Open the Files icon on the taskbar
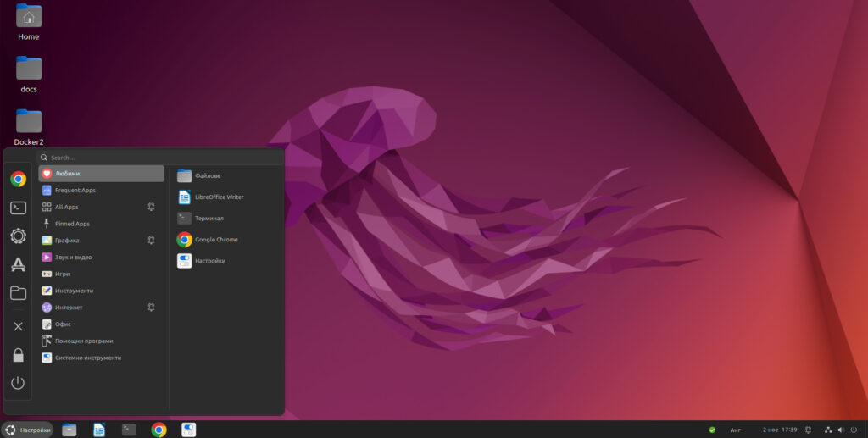 coord(70,430)
